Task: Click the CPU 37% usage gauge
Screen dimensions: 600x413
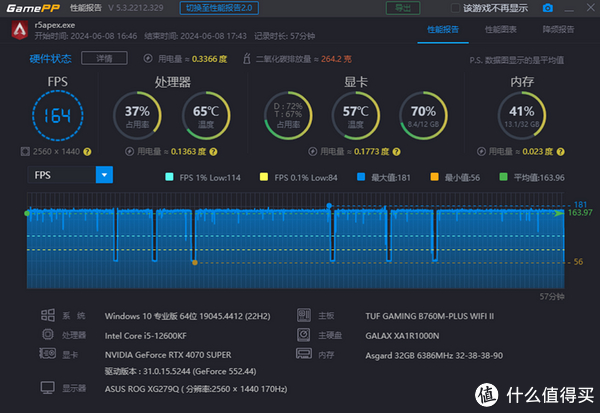Action: [137, 116]
